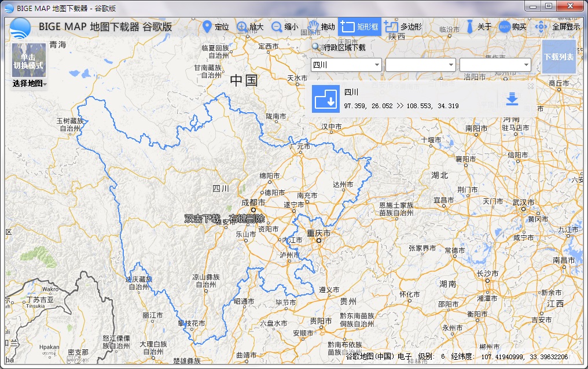This screenshot has height=369, width=588.
Task: Open the empty county dropdown
Action: [495, 65]
